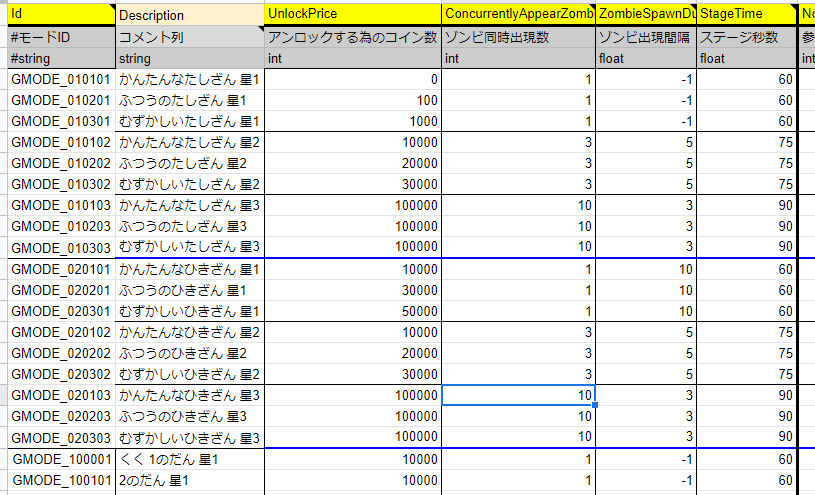Click the Id header cell
This screenshot has width=815, height=495.
pyautogui.click(x=58, y=14)
